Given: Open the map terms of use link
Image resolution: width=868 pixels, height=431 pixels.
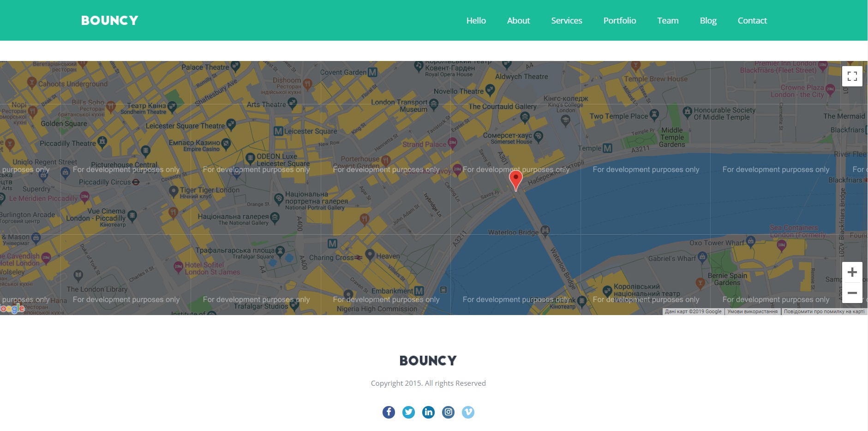Looking at the screenshot, I should click(752, 311).
